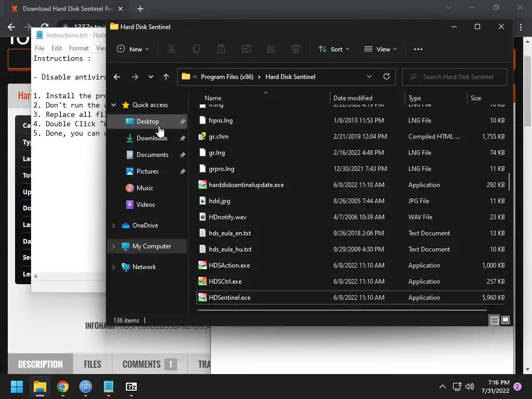Open Music in the navigation pane

click(147, 188)
